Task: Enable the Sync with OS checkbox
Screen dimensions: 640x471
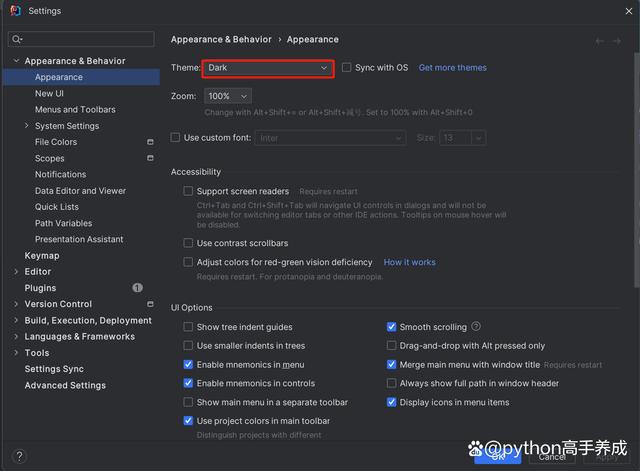Action: 347,68
